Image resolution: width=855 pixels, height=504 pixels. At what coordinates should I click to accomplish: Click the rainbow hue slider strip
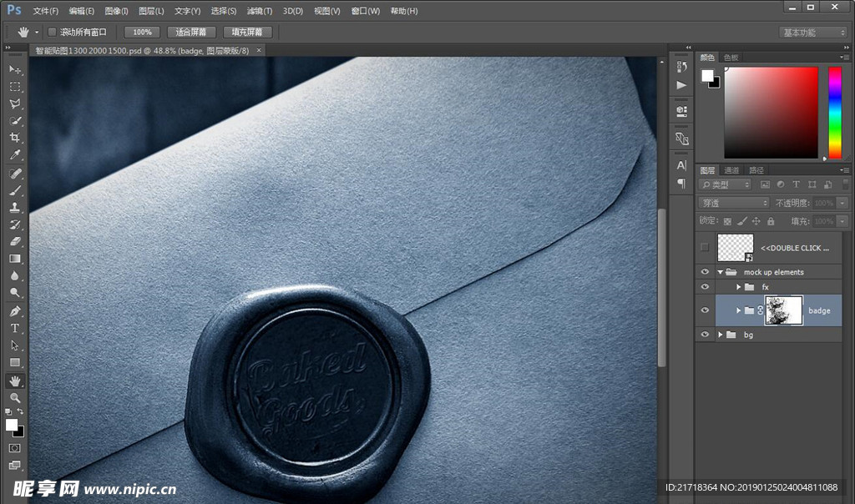point(834,112)
